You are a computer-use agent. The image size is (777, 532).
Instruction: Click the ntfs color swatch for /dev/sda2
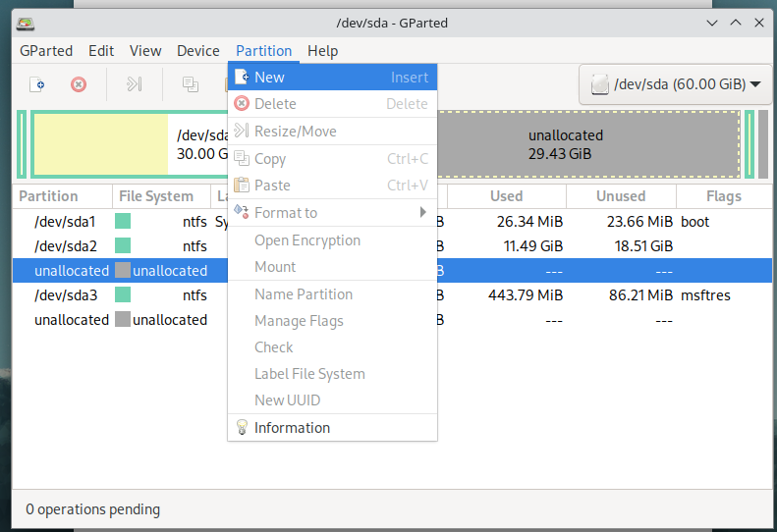pos(123,245)
